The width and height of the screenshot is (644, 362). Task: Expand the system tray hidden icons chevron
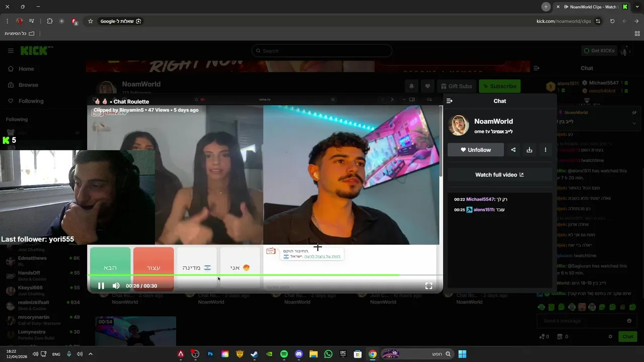91,354
